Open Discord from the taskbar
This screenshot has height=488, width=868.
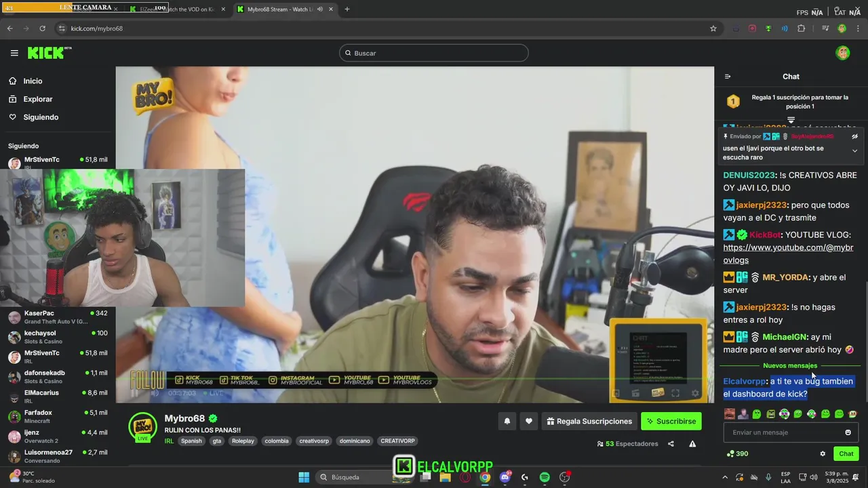click(505, 477)
